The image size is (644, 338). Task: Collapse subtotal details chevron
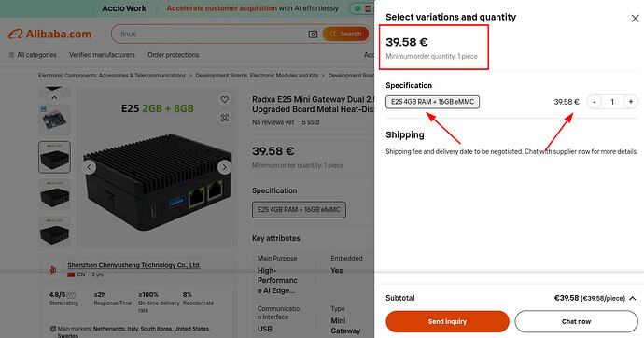click(633, 298)
